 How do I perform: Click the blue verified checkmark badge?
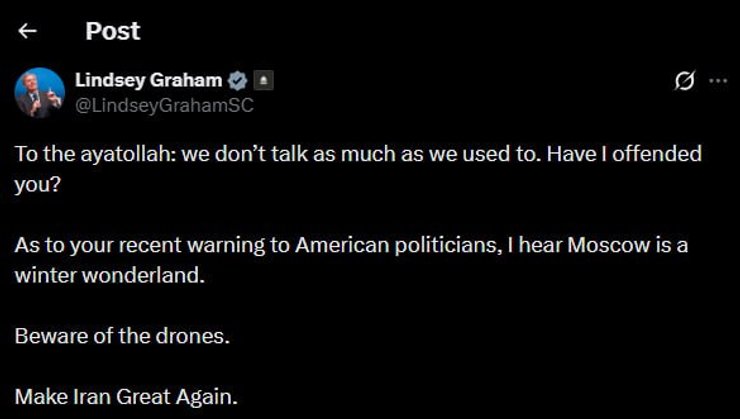coord(238,81)
